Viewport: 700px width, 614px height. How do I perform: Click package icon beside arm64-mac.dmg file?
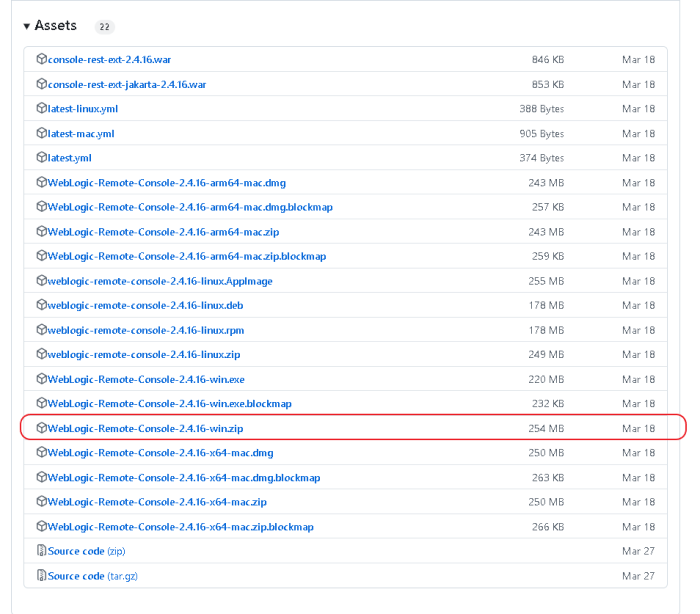tap(42, 182)
